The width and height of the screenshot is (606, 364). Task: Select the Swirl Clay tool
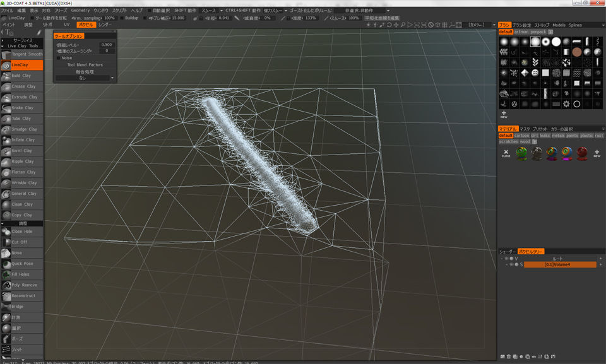point(22,151)
